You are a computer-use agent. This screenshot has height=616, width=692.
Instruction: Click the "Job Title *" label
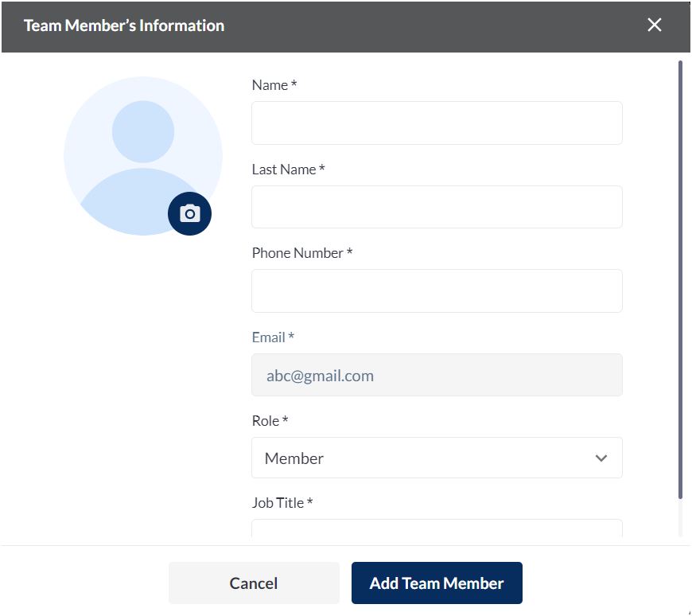[282, 503]
